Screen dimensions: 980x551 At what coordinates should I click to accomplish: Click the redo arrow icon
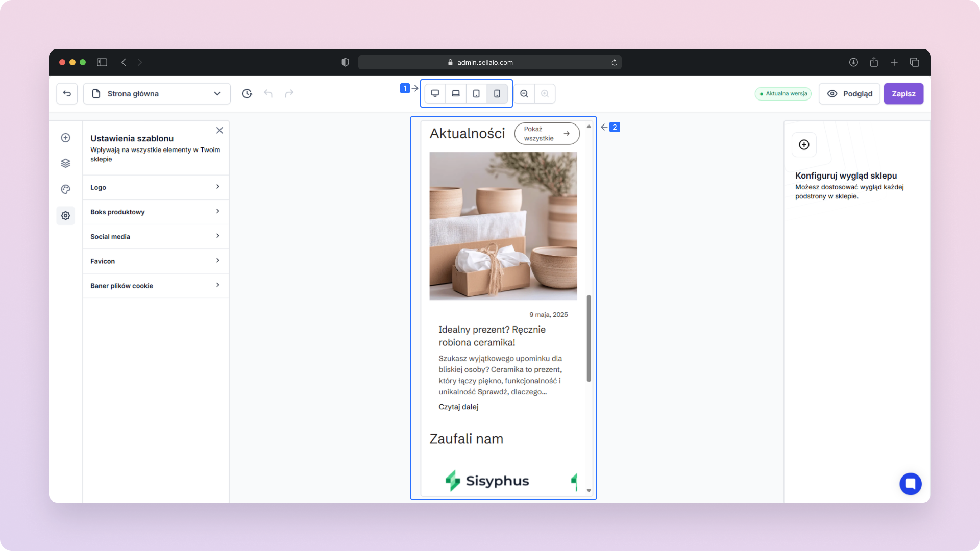289,93
